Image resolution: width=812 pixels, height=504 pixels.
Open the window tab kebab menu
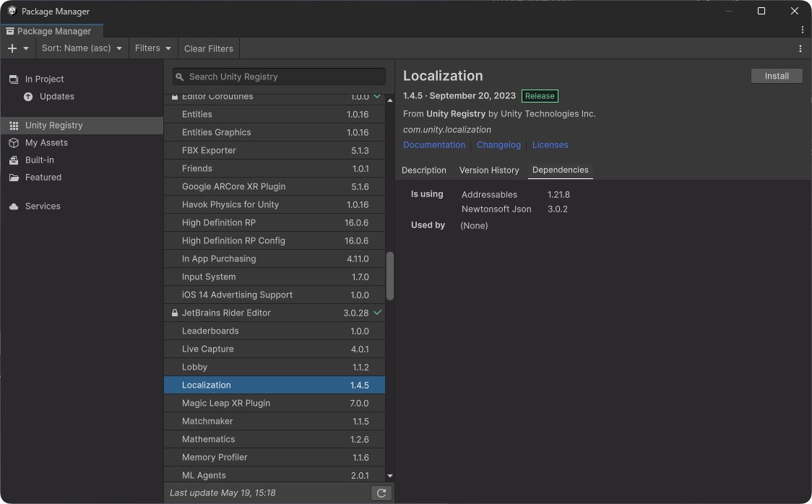[x=802, y=30]
